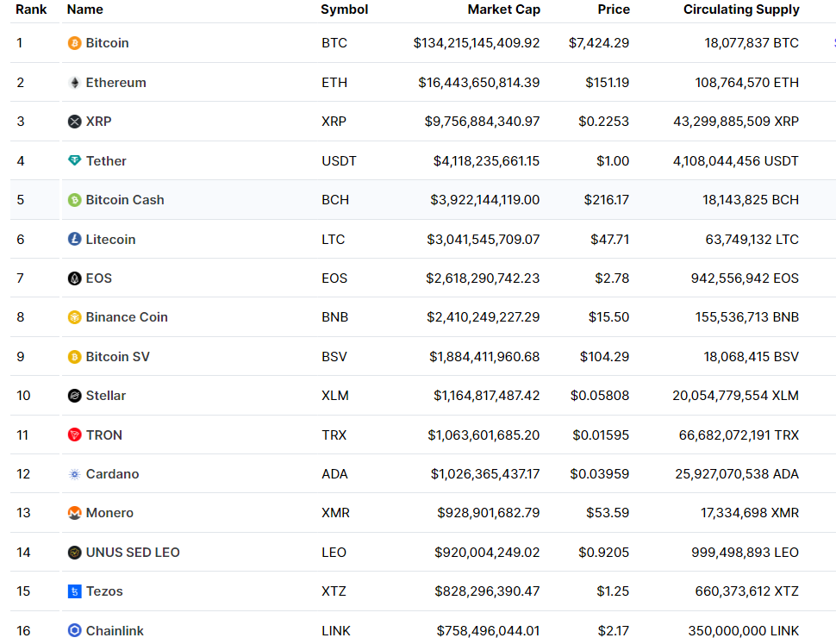Click the Ethereum logo icon

75,83
